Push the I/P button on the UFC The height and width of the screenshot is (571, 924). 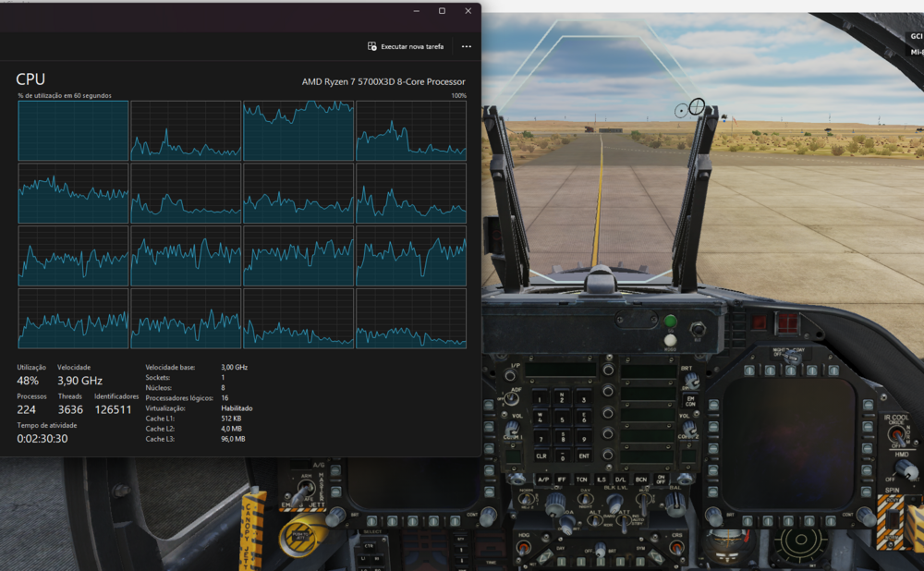(x=510, y=375)
